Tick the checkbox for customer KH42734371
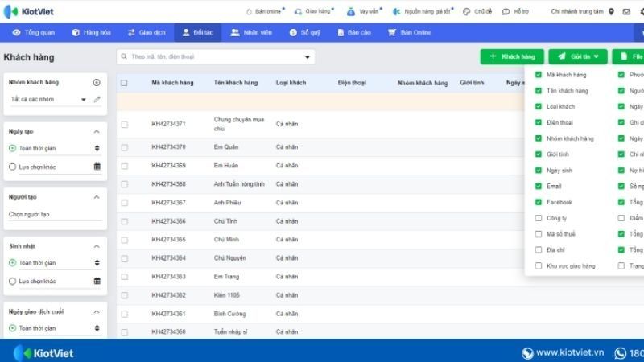The width and height of the screenshot is (644, 362). (x=124, y=124)
